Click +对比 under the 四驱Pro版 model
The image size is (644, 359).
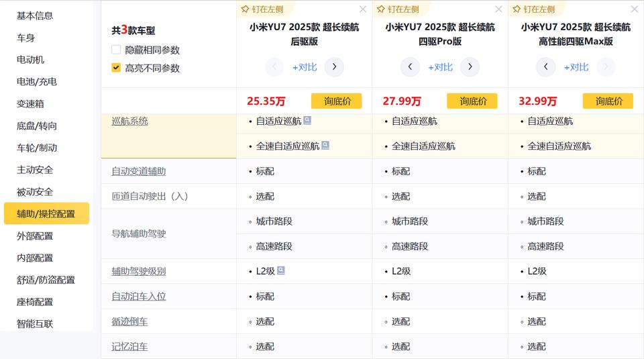click(x=440, y=67)
